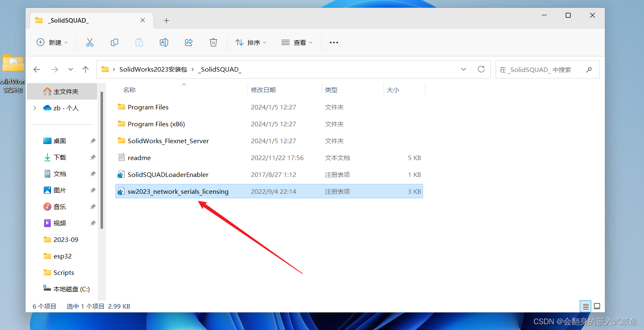Click the 5 KB size of readme
The width and height of the screenshot is (644, 330).
point(415,158)
